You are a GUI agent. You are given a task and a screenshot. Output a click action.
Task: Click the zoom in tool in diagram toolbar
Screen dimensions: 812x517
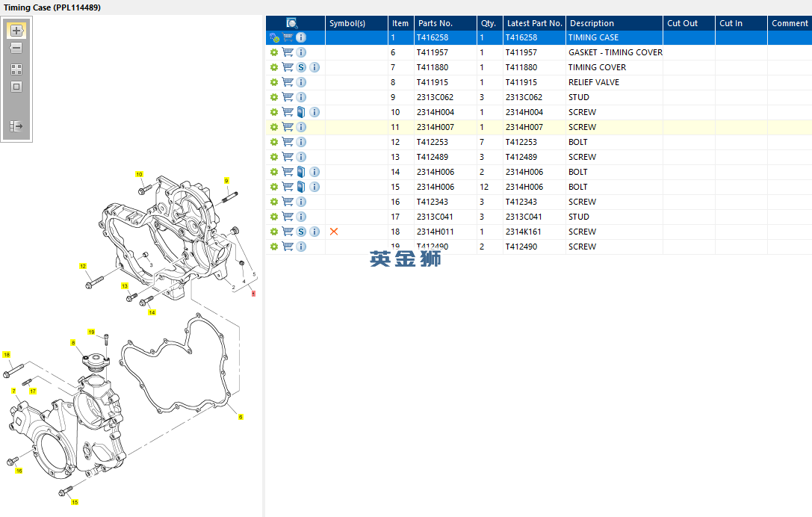point(16,31)
